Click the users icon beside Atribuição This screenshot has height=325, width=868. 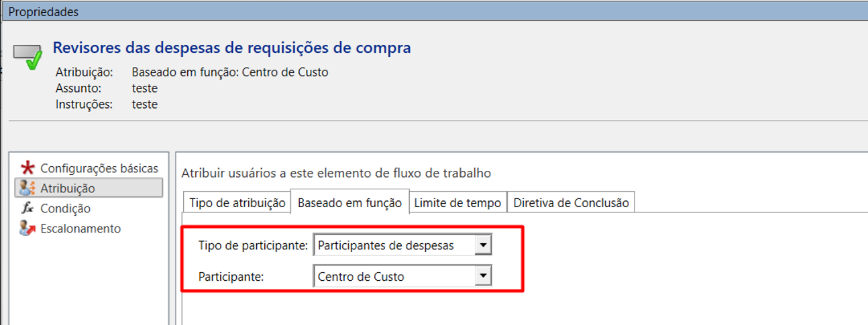pyautogui.click(x=28, y=188)
